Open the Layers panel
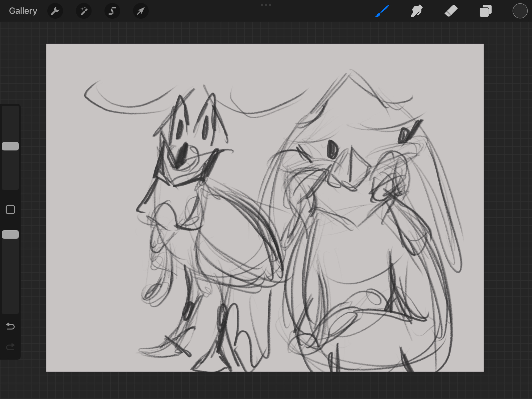 pyautogui.click(x=485, y=11)
